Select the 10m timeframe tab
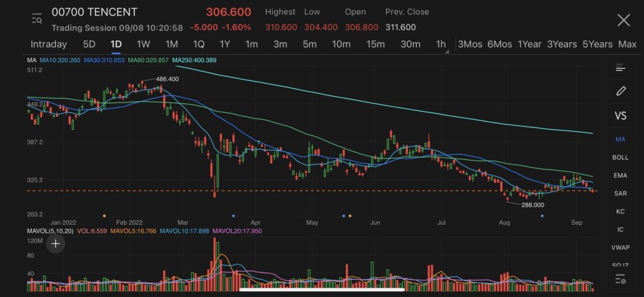 click(341, 45)
